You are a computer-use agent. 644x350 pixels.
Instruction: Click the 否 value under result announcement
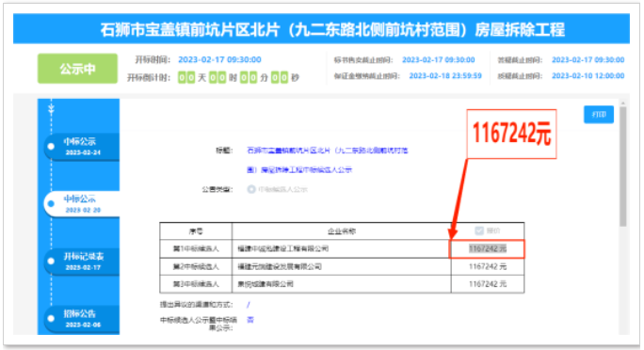[250, 320]
